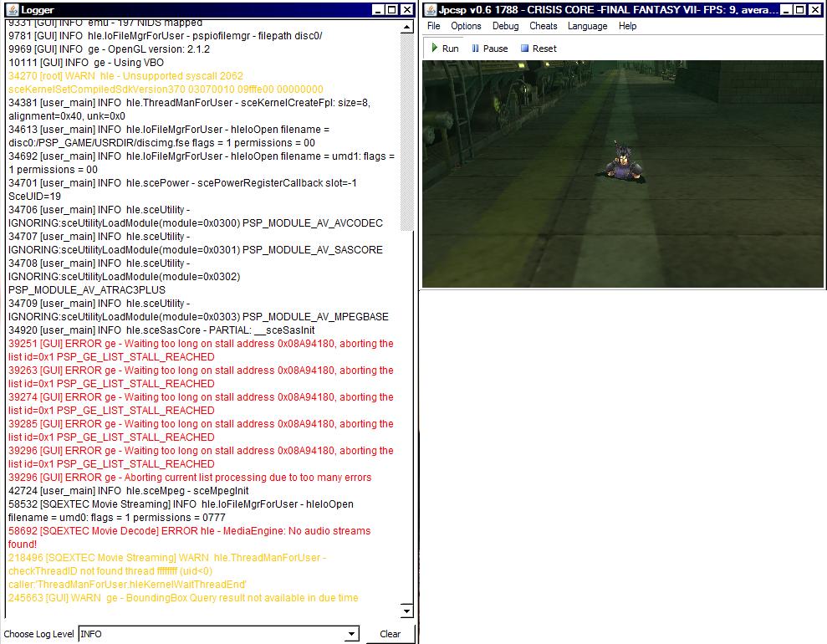The image size is (827, 644).
Task: Open the Help menu
Action: coord(627,26)
